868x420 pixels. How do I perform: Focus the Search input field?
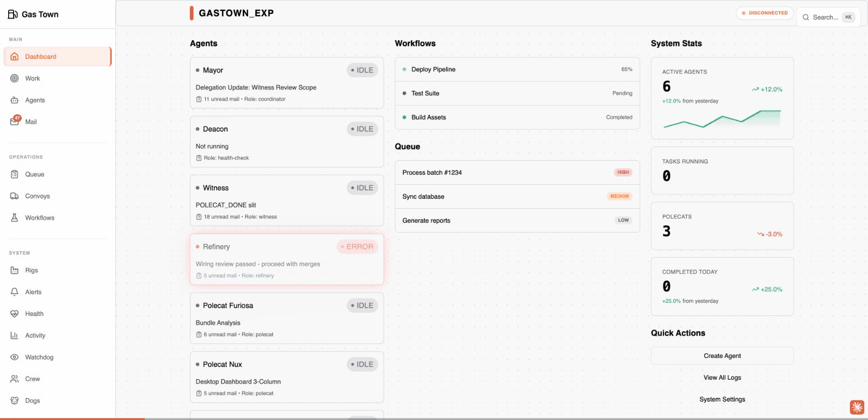[828, 17]
